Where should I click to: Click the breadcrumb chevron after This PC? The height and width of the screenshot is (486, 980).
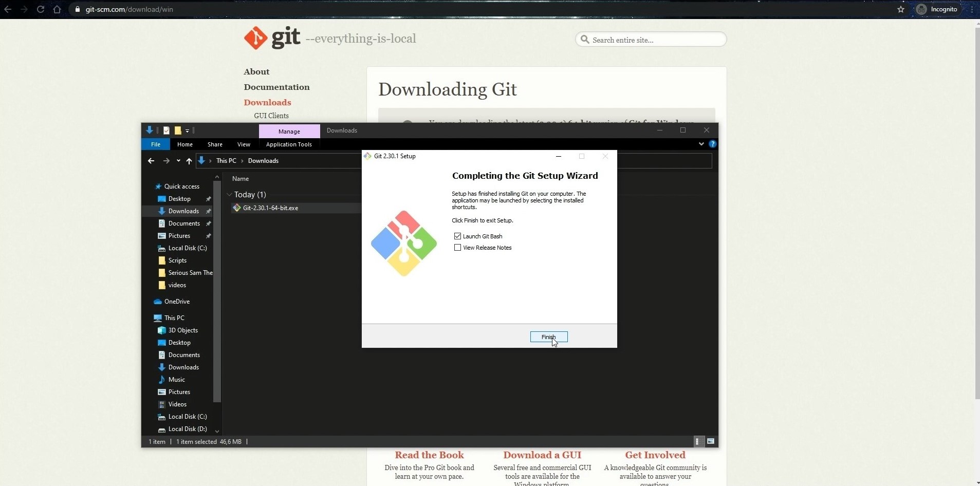coord(242,161)
